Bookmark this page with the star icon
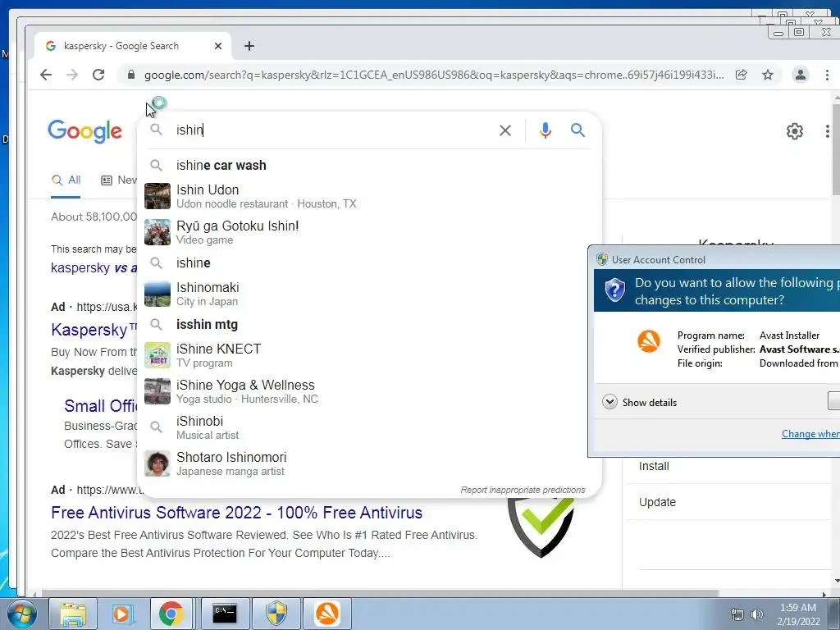The width and height of the screenshot is (840, 630). (768, 75)
